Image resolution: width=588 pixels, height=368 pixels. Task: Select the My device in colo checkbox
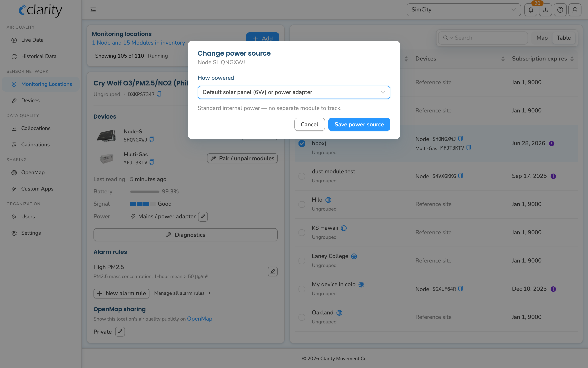302,289
